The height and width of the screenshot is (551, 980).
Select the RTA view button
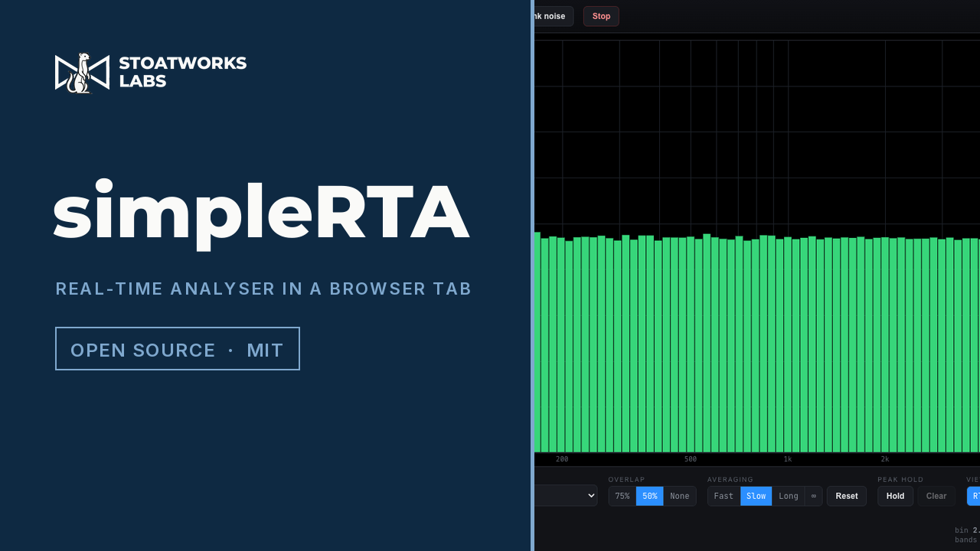tap(973, 496)
